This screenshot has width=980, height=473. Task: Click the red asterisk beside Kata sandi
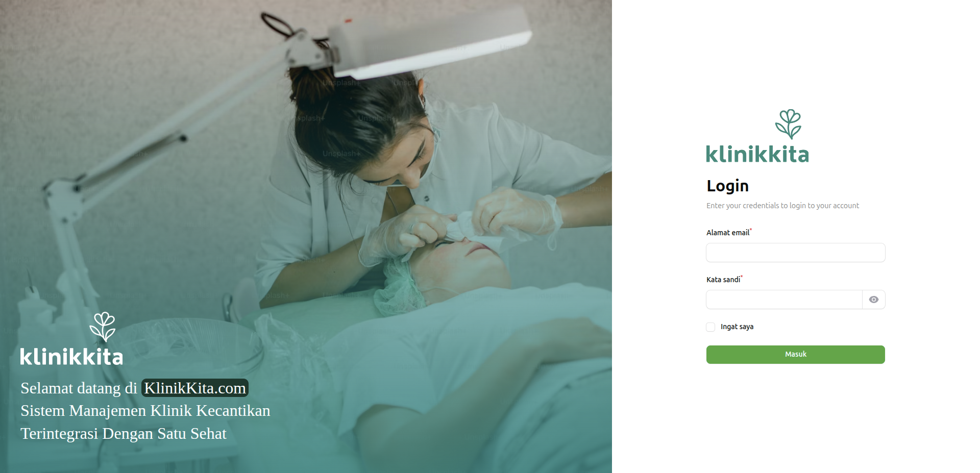pos(742,277)
